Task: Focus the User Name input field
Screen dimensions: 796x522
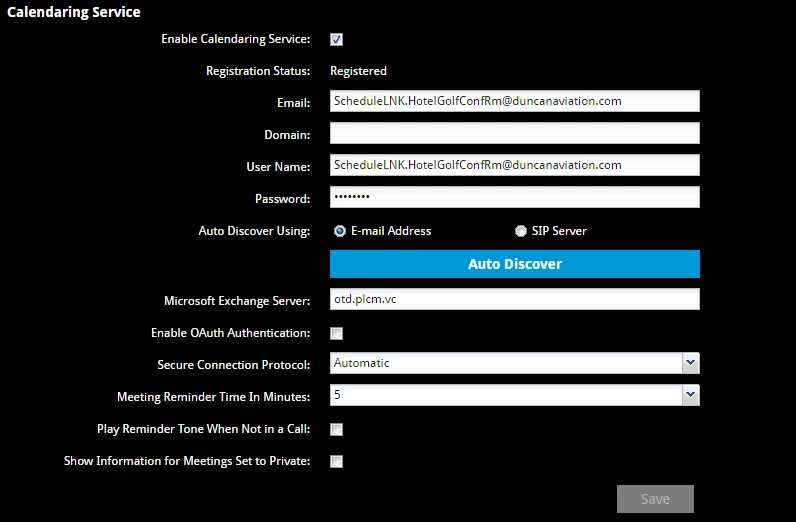Action: coord(515,165)
